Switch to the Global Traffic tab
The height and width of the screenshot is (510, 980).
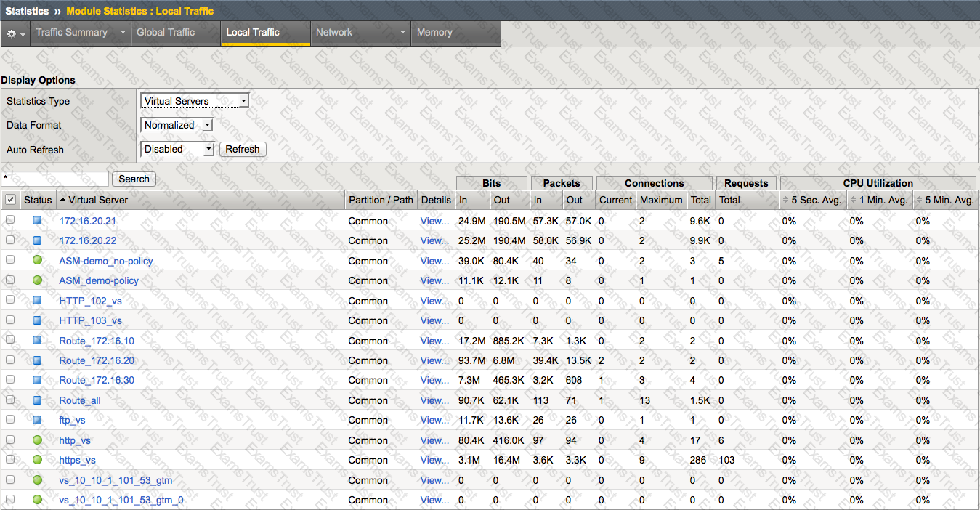coord(166,33)
